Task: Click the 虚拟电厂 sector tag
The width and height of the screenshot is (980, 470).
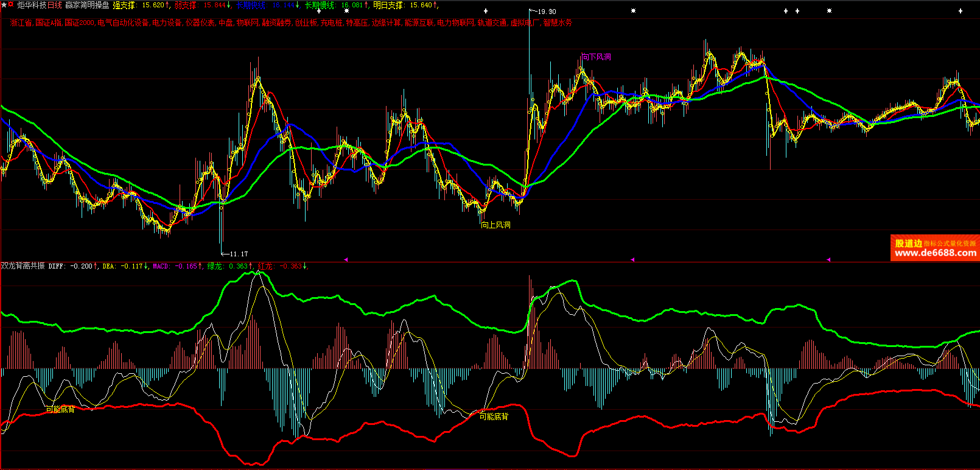Action: pos(525,23)
